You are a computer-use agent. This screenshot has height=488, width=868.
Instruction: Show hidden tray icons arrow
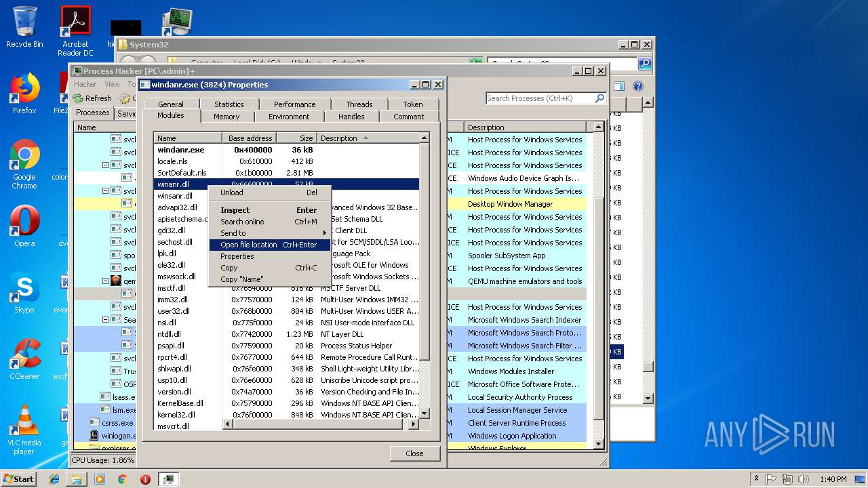click(x=756, y=479)
